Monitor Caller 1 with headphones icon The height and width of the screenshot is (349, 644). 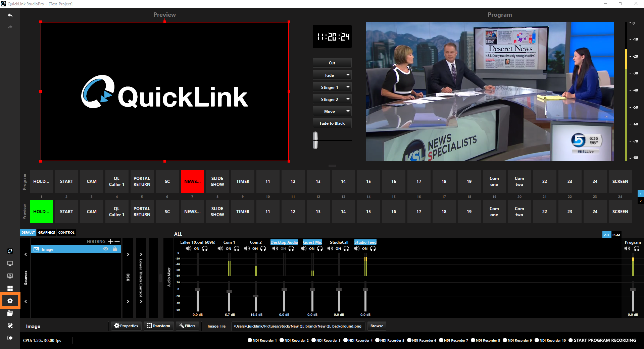(205, 248)
